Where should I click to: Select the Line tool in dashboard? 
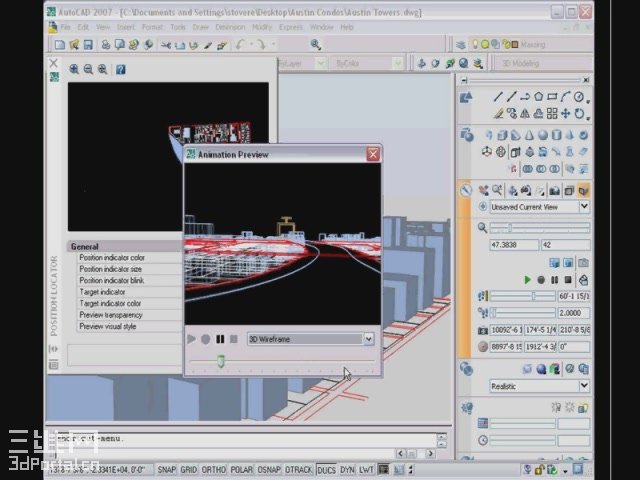point(498,97)
